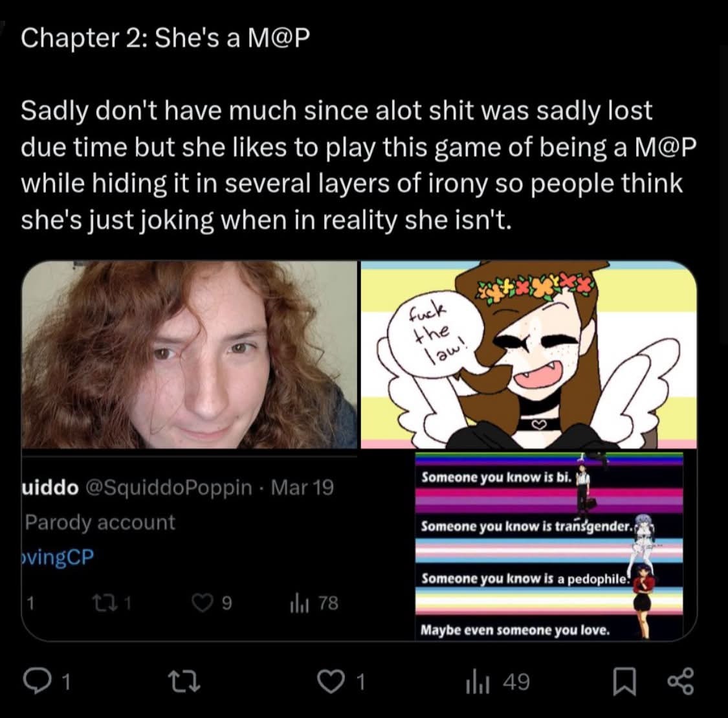Open the blue hashtag ending in vingCP
The height and width of the screenshot is (718, 728).
click(x=58, y=557)
